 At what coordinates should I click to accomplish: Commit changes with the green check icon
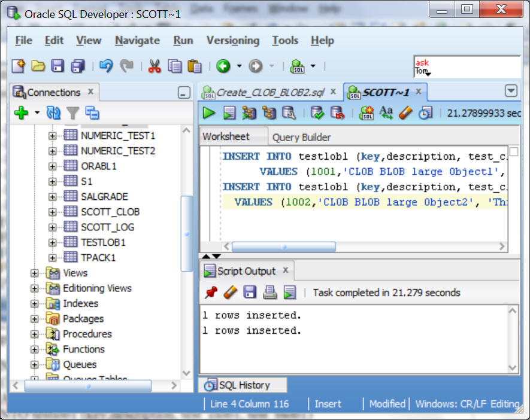(x=317, y=112)
